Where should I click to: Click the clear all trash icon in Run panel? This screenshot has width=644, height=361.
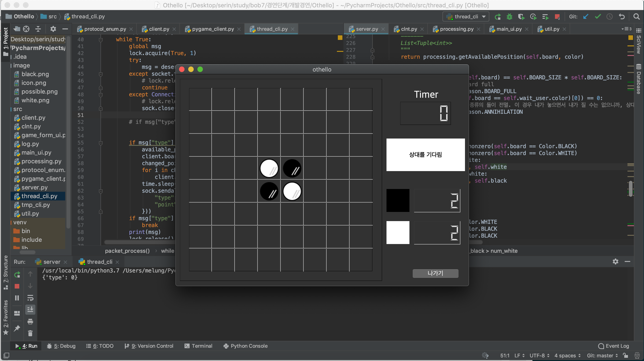pos(30,333)
